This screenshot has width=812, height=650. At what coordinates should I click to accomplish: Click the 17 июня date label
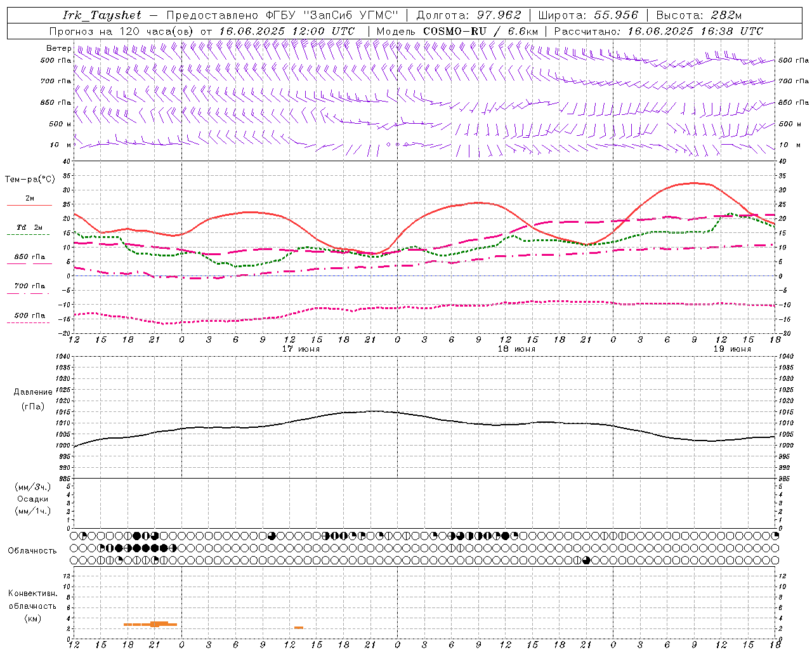tap(301, 349)
